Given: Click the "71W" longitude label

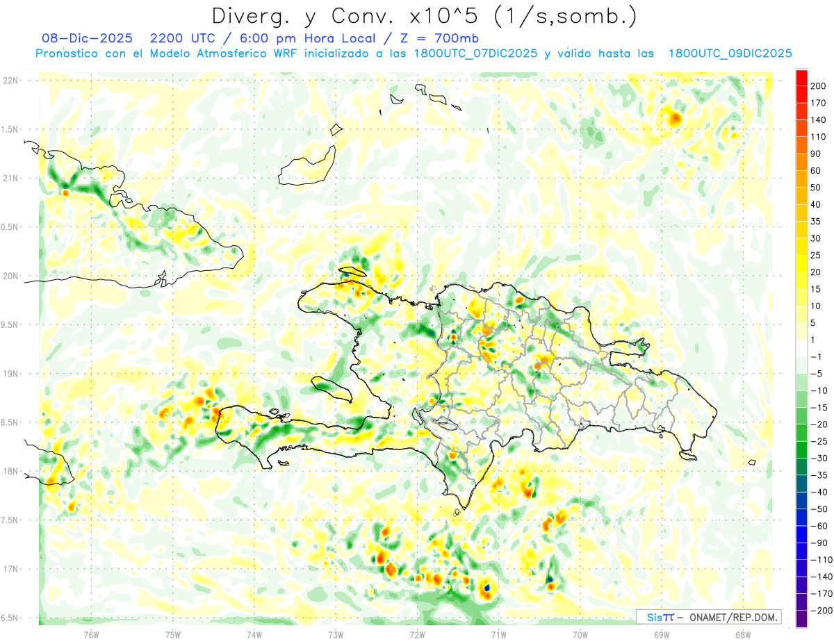Looking at the screenshot, I should pyautogui.click(x=499, y=634).
